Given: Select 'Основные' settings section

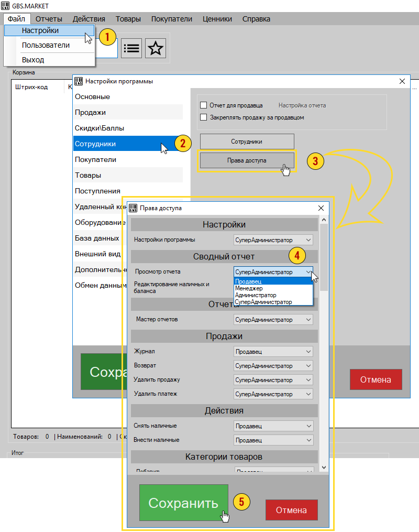Looking at the screenshot, I should click(x=128, y=96).
